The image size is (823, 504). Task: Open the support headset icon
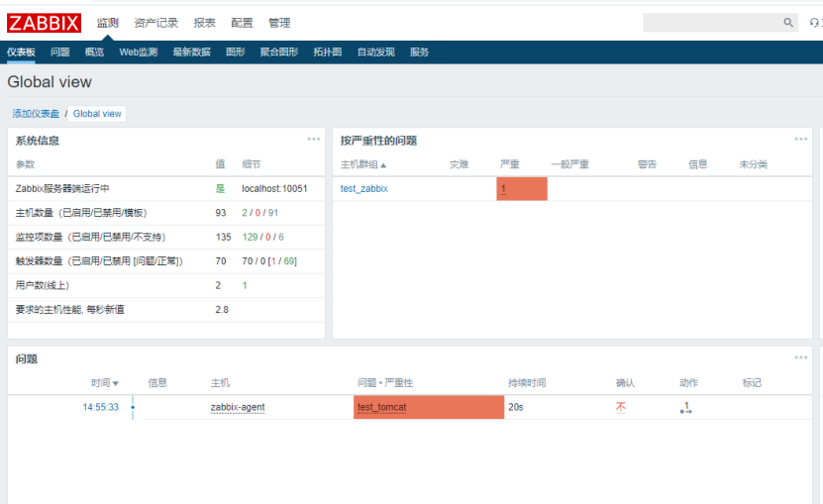(814, 23)
